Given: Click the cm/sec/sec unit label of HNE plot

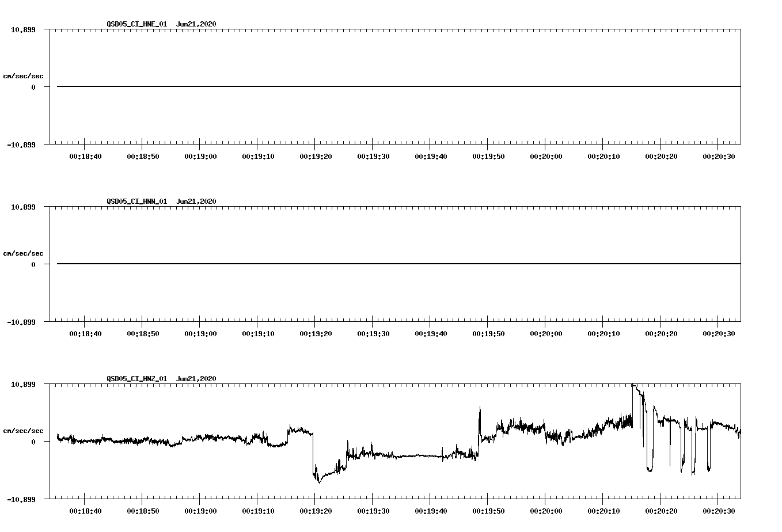Looking at the screenshot, I should pos(23,76).
